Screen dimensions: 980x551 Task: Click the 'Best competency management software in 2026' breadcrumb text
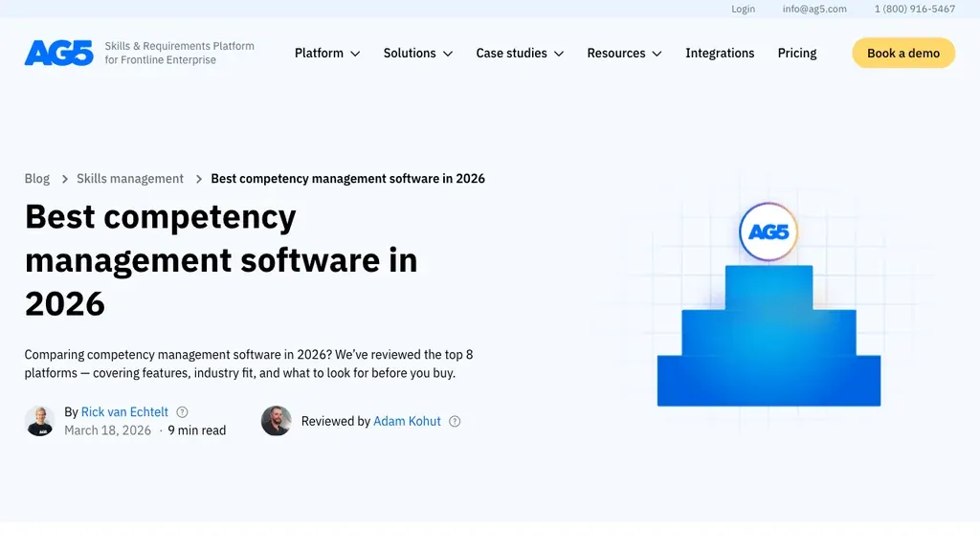point(347,179)
